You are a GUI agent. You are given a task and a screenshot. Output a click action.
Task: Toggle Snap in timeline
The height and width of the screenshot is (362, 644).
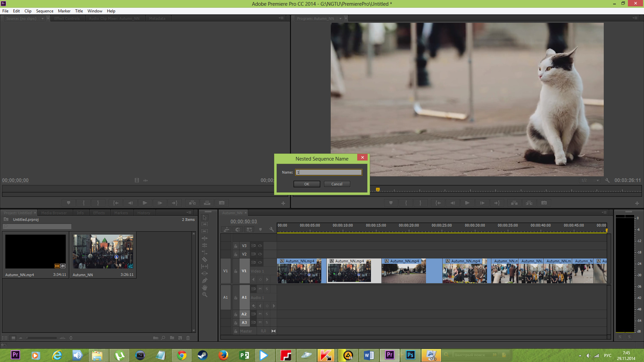237,230
